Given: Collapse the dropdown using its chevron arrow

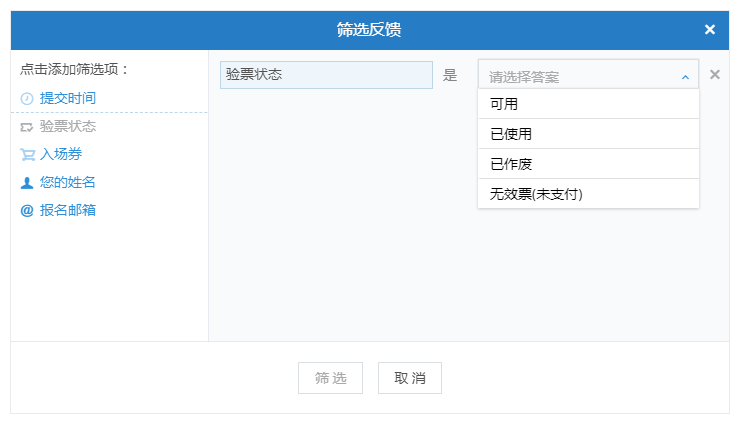Looking at the screenshot, I should [x=685, y=77].
